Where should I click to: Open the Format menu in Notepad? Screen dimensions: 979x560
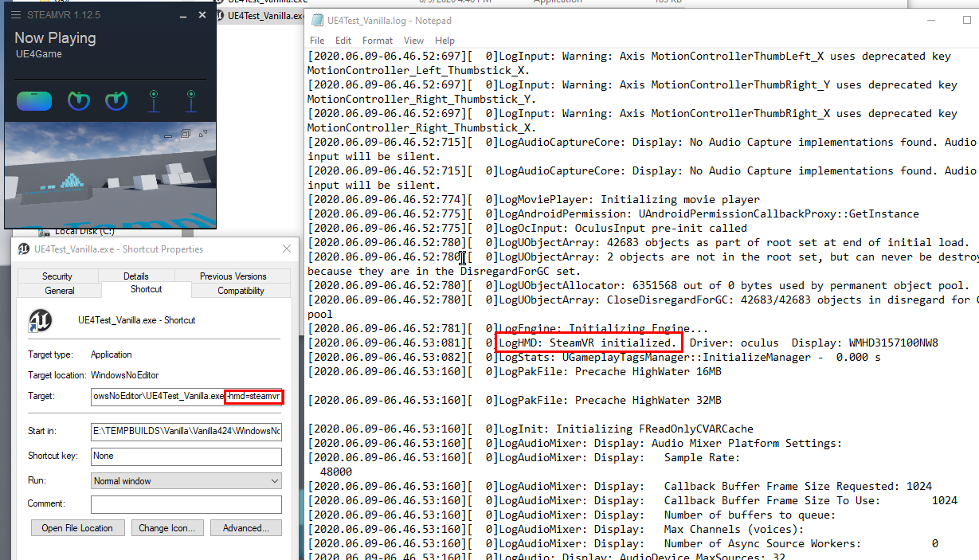pos(377,40)
